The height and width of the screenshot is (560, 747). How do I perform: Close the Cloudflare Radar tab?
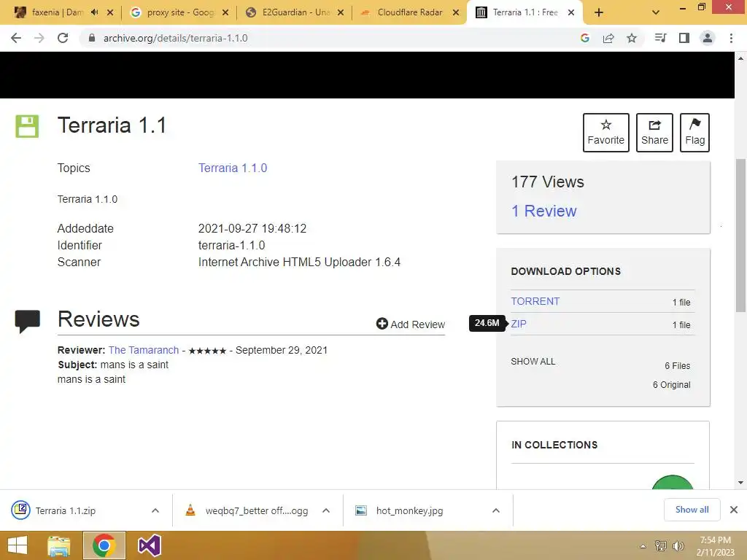pos(456,12)
